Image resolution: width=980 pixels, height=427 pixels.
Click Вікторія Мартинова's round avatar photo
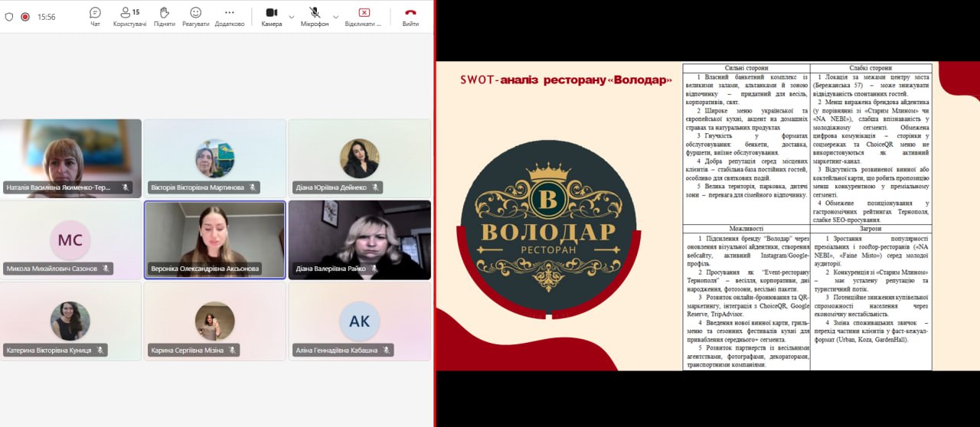[x=215, y=158]
